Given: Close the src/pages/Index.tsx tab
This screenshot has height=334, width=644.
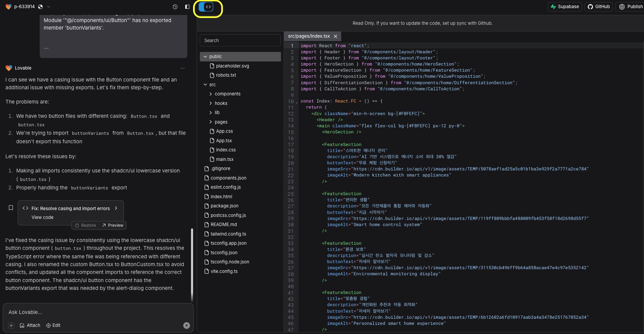Looking at the screenshot, I should [336, 36].
